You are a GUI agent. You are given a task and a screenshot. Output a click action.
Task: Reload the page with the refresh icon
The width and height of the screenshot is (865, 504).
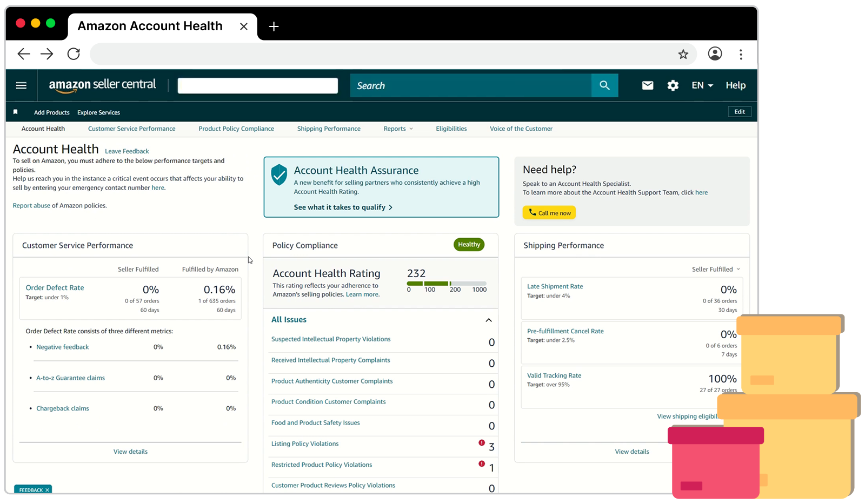coord(74,54)
